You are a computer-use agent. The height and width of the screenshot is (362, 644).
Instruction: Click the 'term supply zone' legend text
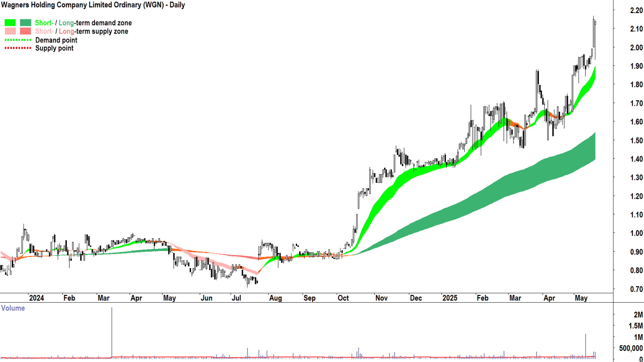pyautogui.click(x=102, y=31)
